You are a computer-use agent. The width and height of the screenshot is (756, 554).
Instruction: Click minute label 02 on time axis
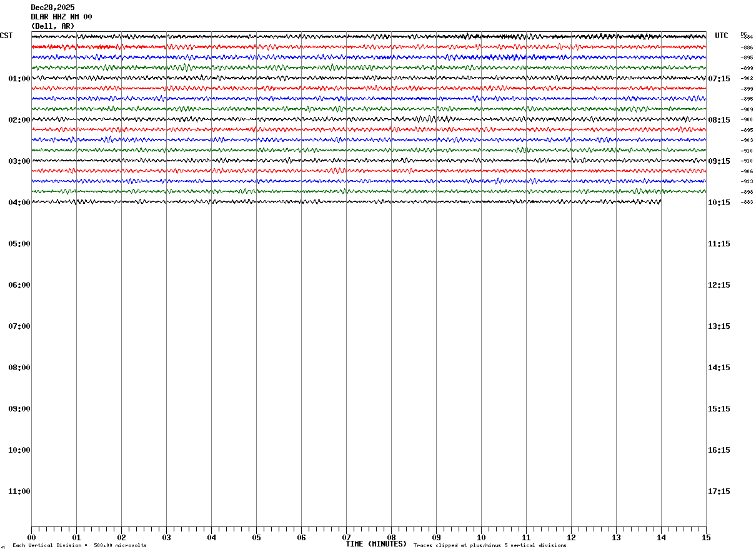121,538
